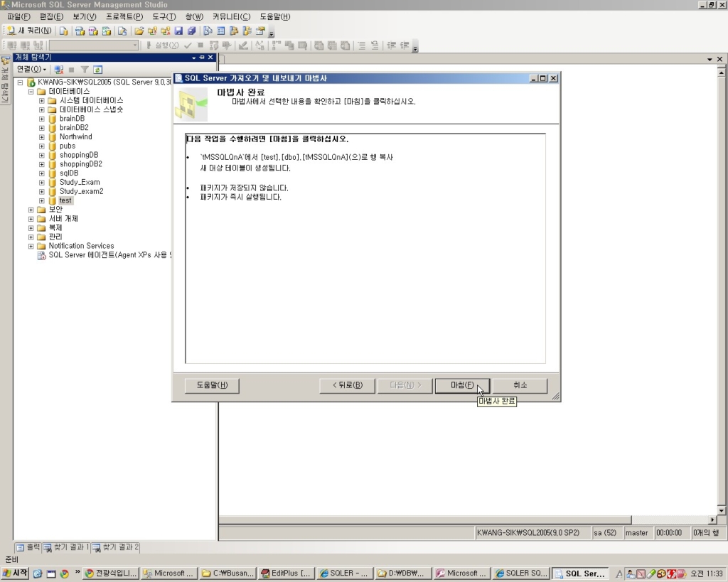Click the Save All icon
This screenshot has height=582, width=728.
coord(192,31)
